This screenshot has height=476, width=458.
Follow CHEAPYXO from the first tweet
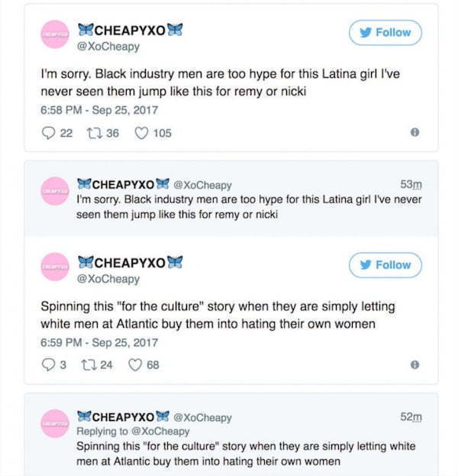pyautogui.click(x=385, y=33)
